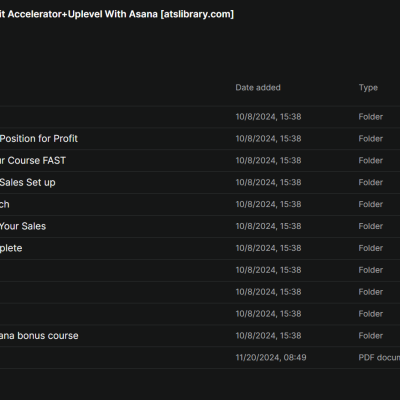Sort by the Date added column header
This screenshot has width=400, height=400.
(258, 88)
